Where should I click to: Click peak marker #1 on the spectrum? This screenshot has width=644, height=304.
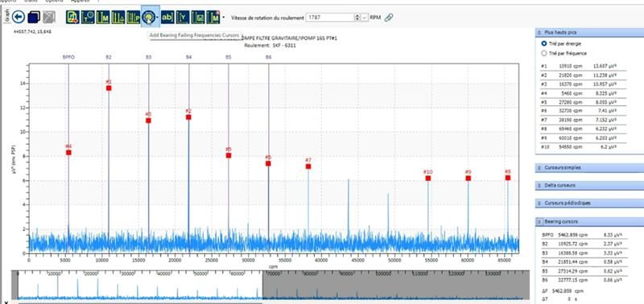109,88
